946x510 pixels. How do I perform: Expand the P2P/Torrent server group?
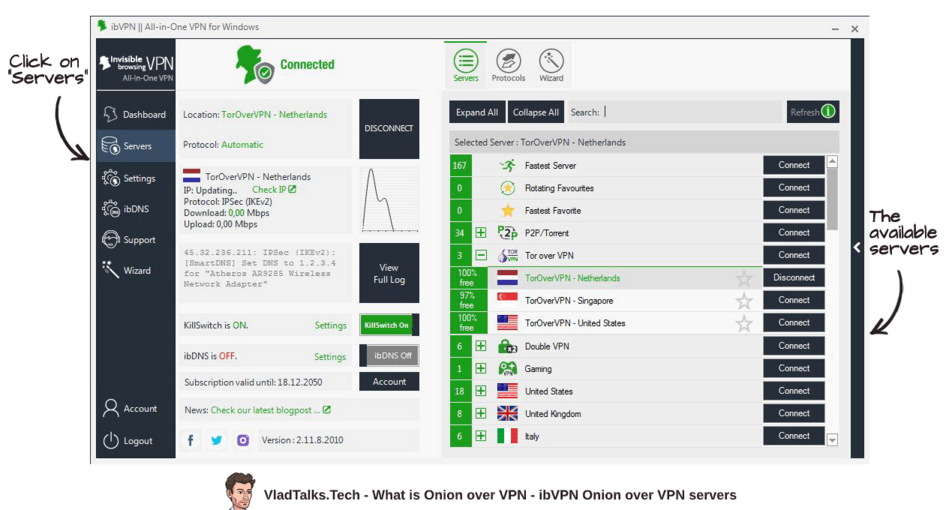[x=481, y=232]
